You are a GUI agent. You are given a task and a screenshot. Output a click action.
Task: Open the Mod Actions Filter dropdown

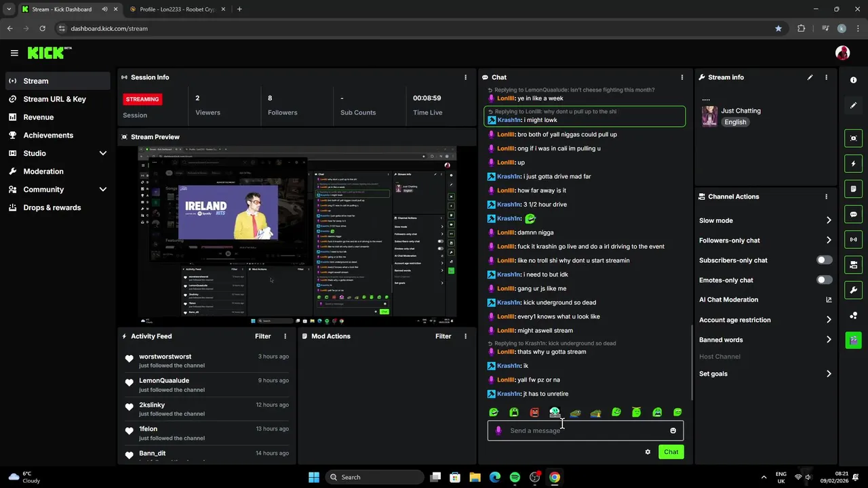click(x=443, y=336)
